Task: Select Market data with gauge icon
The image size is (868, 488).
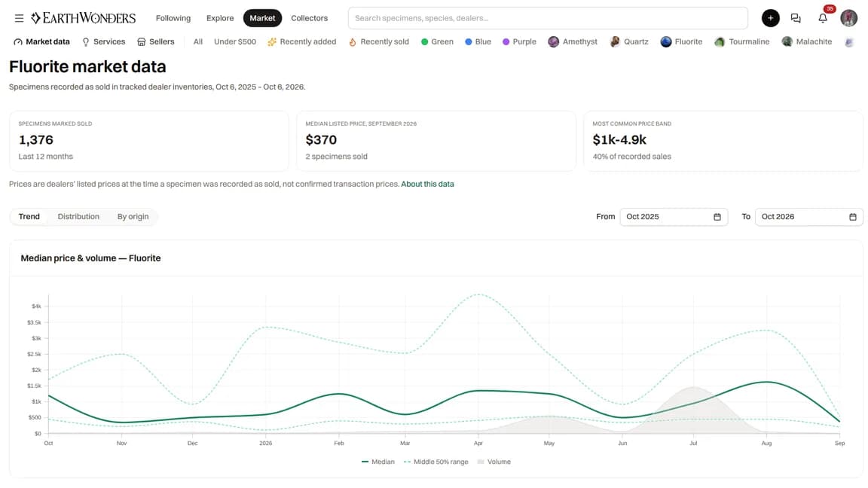Action: [42, 41]
